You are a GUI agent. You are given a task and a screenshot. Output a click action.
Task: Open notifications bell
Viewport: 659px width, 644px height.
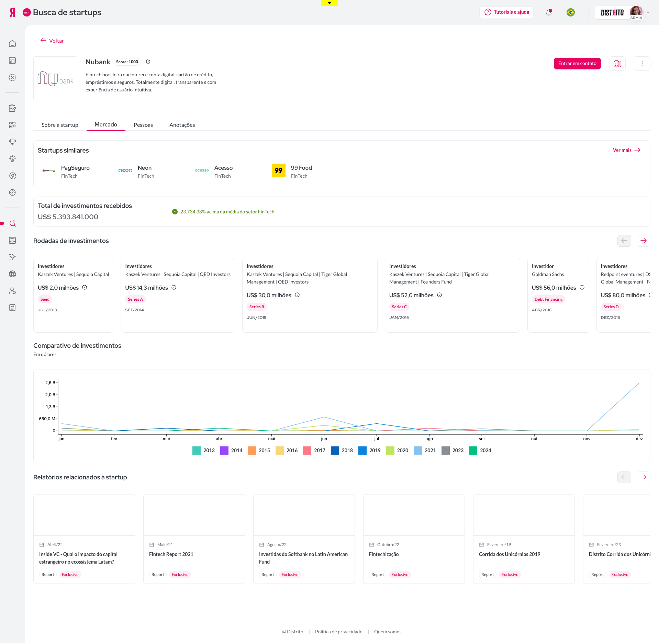point(549,12)
